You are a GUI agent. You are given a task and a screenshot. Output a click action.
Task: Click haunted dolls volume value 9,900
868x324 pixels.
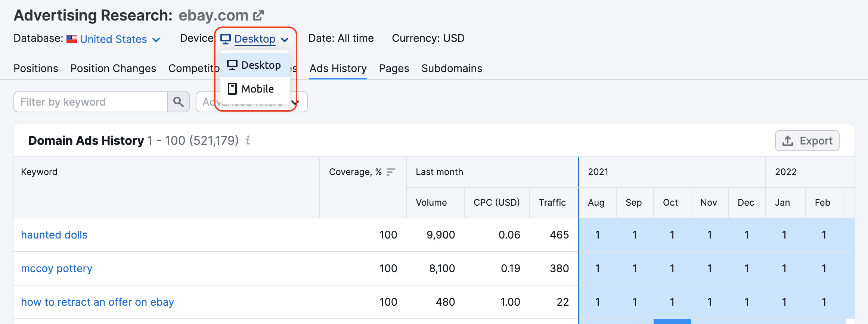(441, 235)
